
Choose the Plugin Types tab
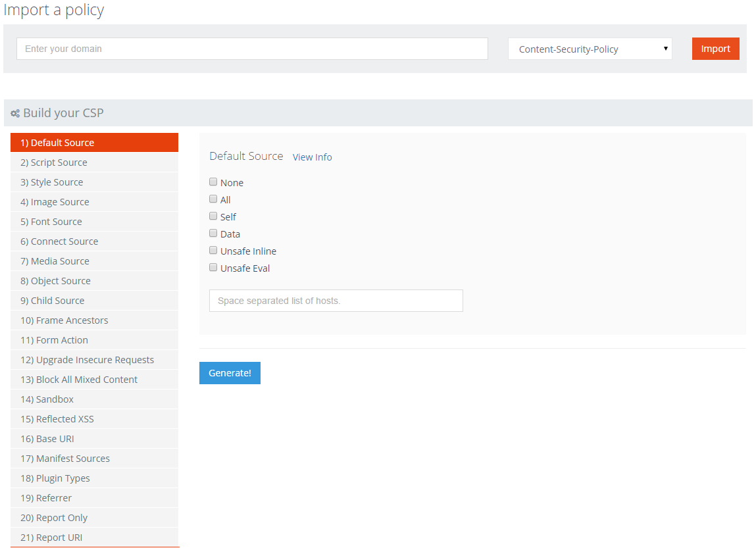94,478
